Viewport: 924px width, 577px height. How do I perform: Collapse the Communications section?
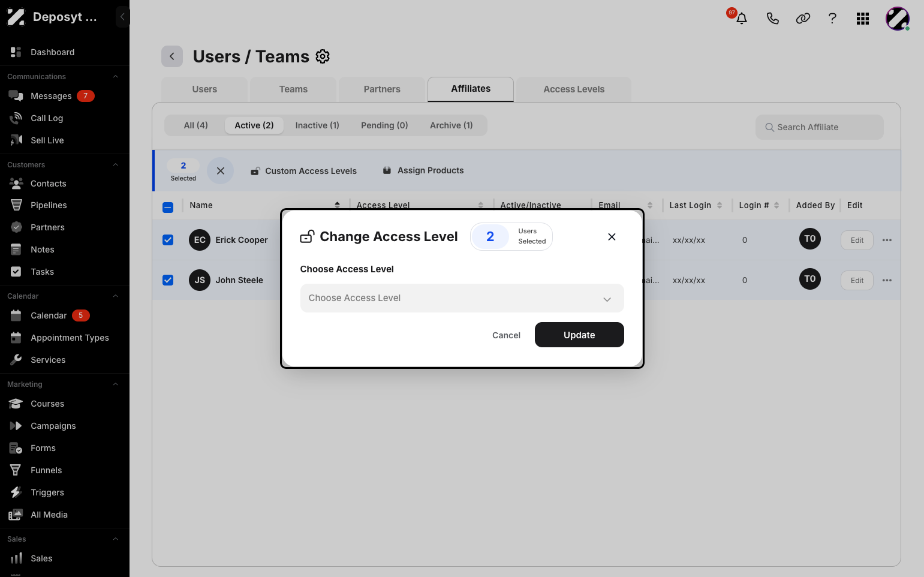tap(116, 77)
